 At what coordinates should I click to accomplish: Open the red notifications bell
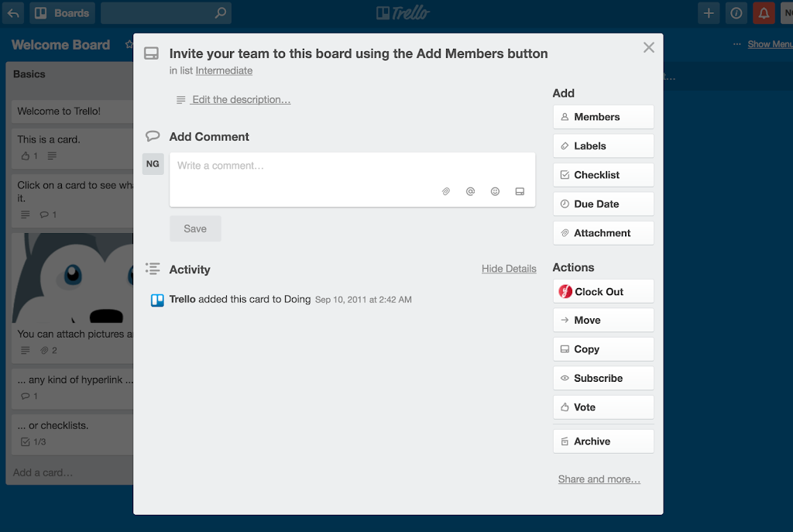tap(764, 13)
